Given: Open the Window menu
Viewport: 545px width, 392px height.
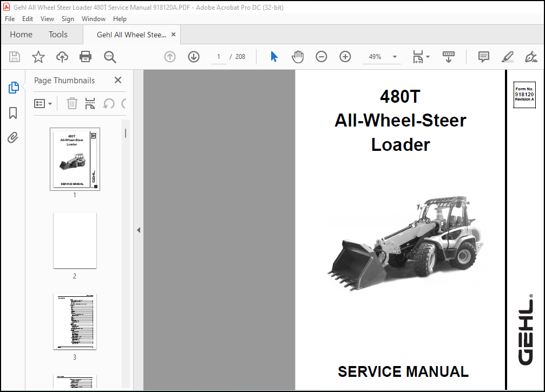Looking at the screenshot, I should 94,19.
